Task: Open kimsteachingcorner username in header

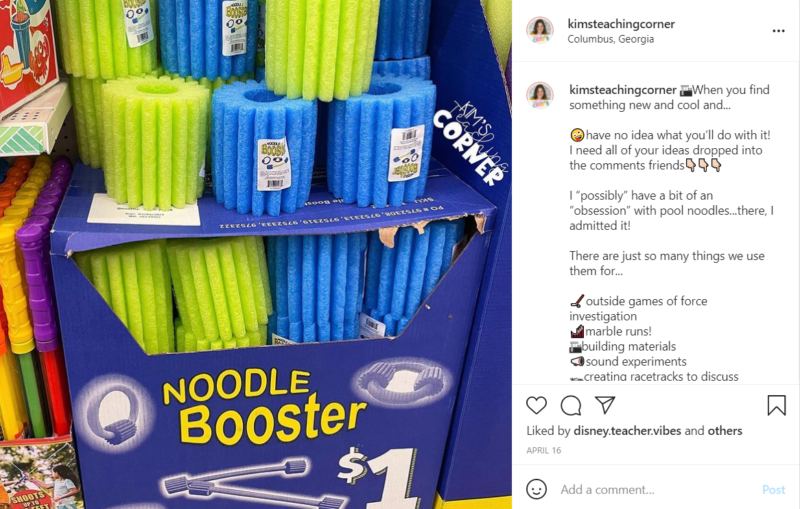Action: 621,24
